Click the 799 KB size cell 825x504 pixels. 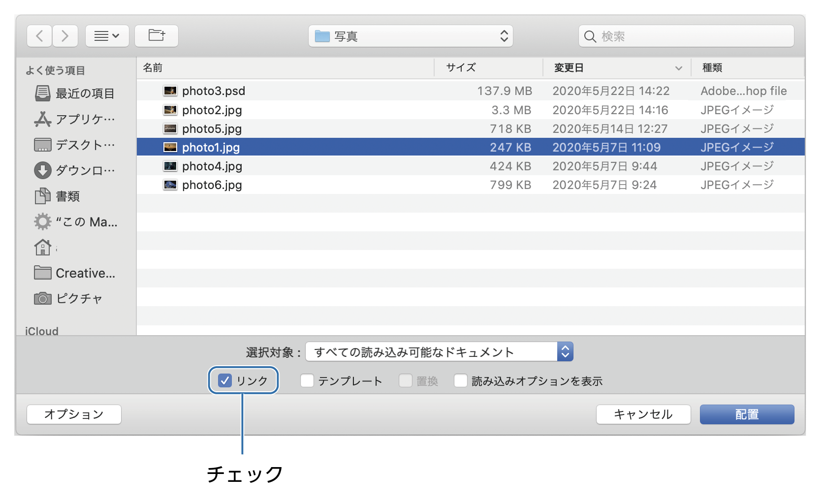tap(510, 185)
